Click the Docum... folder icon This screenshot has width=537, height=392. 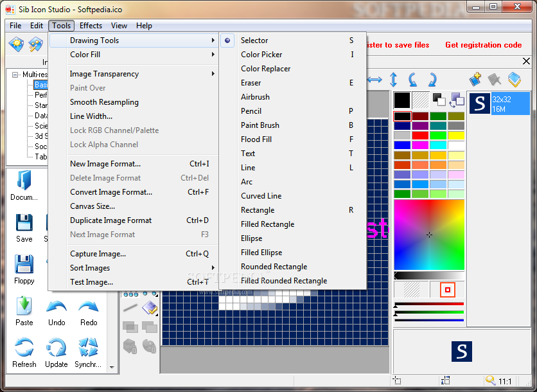(24, 180)
